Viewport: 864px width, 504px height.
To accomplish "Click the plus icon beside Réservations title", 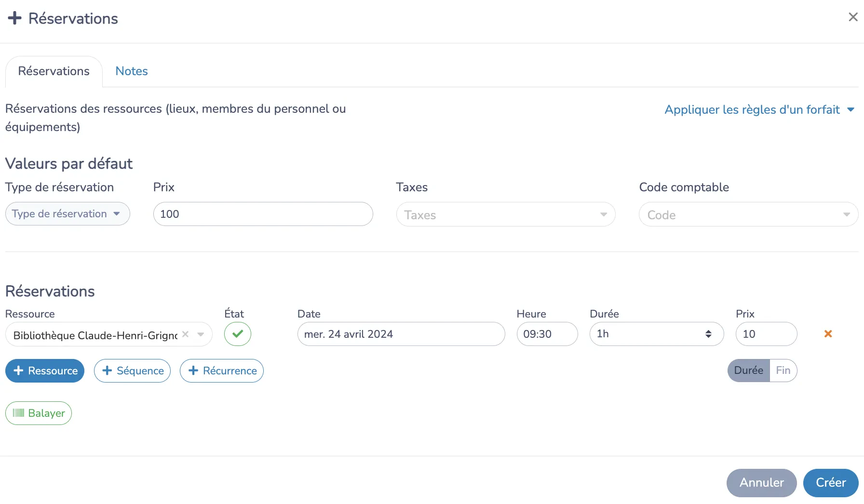I will click(15, 18).
